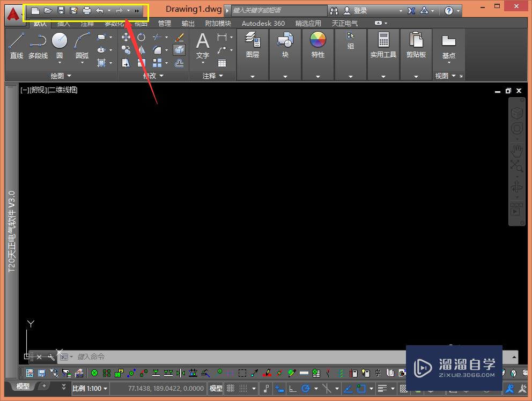Switch to the Manage (管理) ribbon tab
The height and width of the screenshot is (401, 532).
point(165,24)
